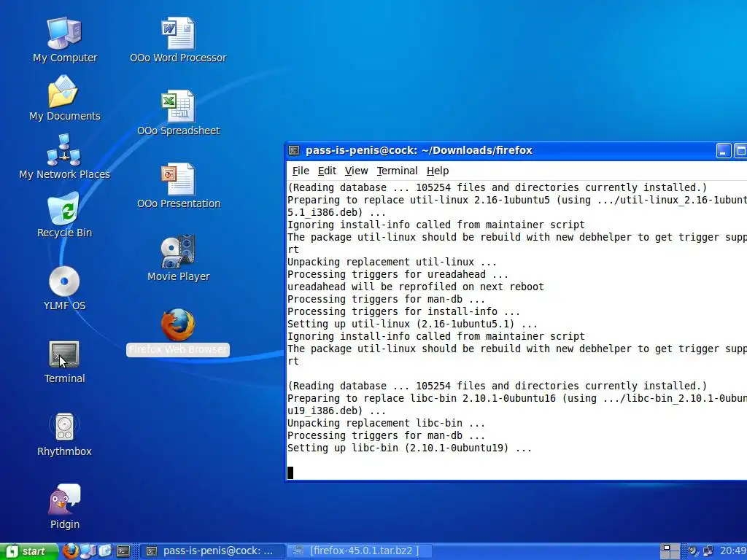Switch to the top-left workspace in pager
747x560 pixels.
coord(665,547)
